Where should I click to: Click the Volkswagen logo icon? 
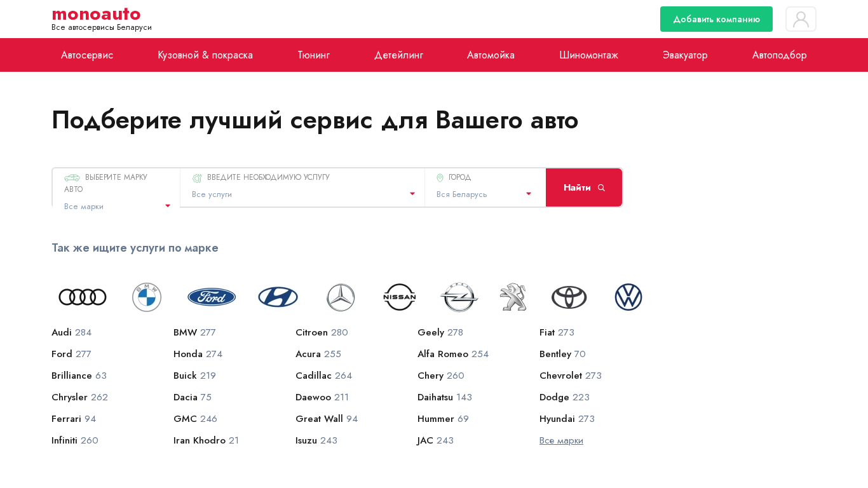click(x=628, y=297)
